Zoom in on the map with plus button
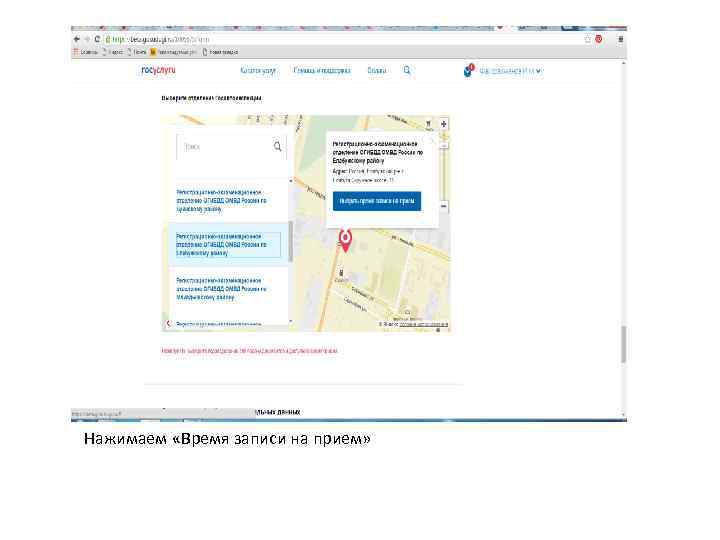 click(x=444, y=124)
